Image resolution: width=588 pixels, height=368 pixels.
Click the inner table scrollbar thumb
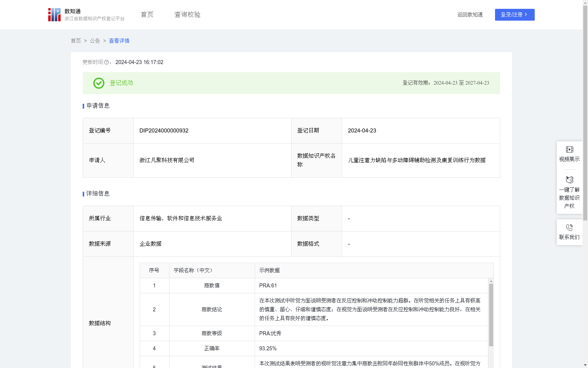point(491,315)
